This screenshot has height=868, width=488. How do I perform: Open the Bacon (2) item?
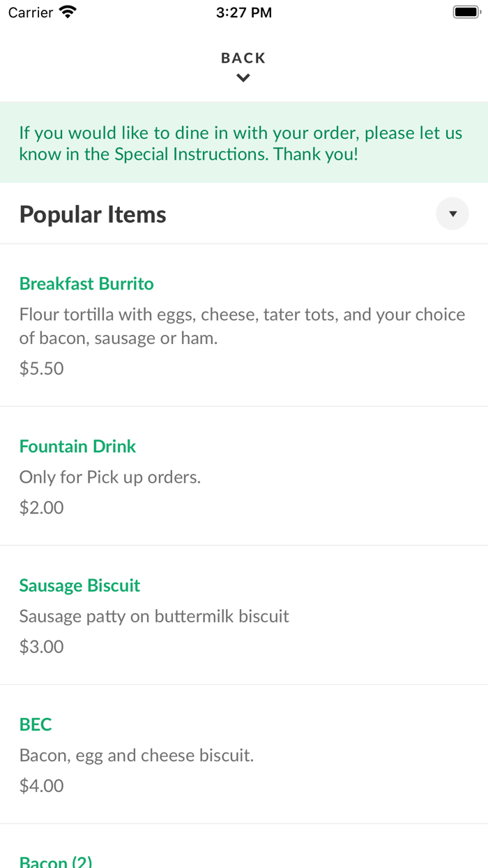[56, 861]
